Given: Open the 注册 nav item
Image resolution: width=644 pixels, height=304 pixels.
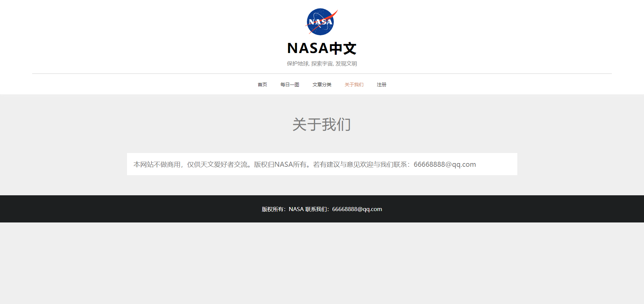Looking at the screenshot, I should (x=382, y=85).
